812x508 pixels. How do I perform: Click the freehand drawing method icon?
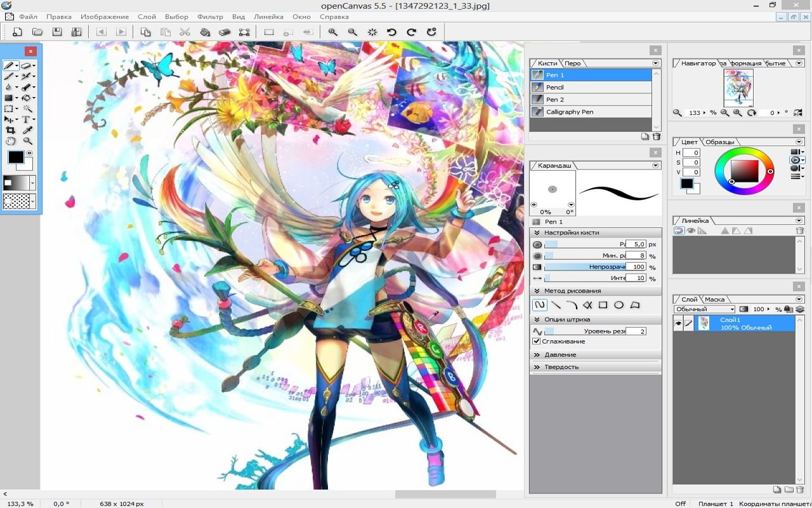pyautogui.click(x=540, y=305)
